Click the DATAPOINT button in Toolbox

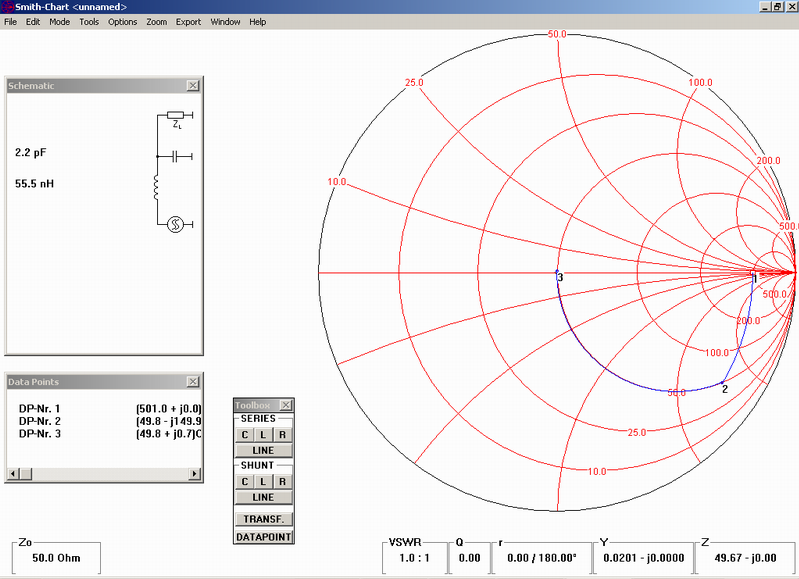click(263, 537)
